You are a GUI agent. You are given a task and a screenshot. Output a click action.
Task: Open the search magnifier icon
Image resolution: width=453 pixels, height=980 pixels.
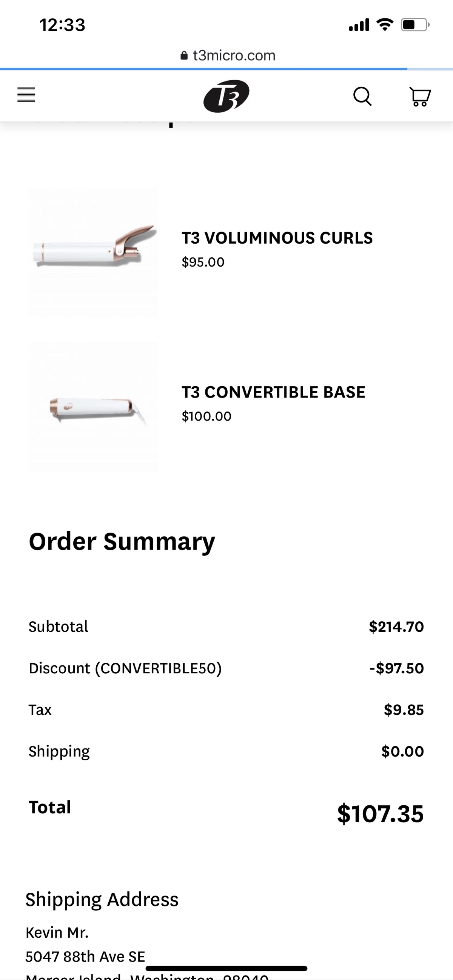362,96
